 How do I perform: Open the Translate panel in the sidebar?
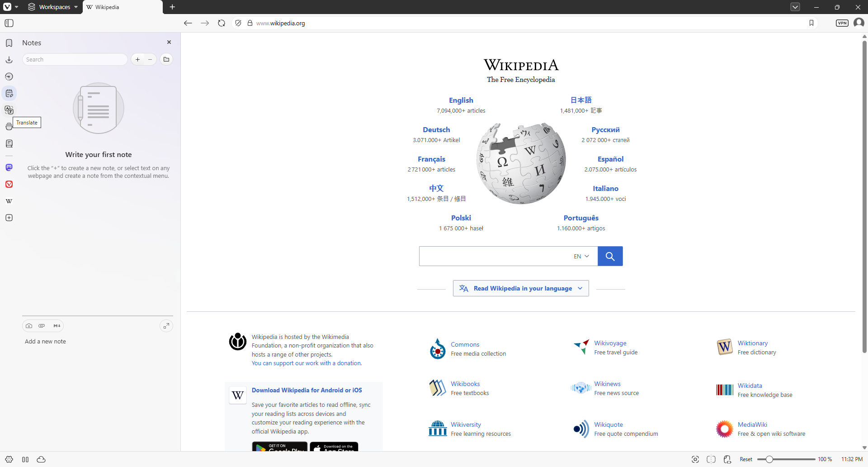pos(9,110)
